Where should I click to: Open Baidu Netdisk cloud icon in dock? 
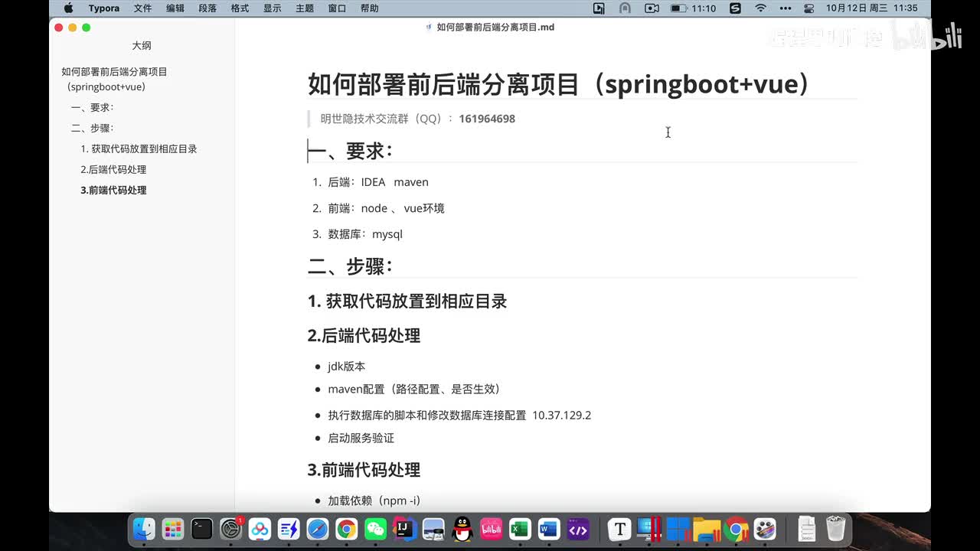coord(260,529)
